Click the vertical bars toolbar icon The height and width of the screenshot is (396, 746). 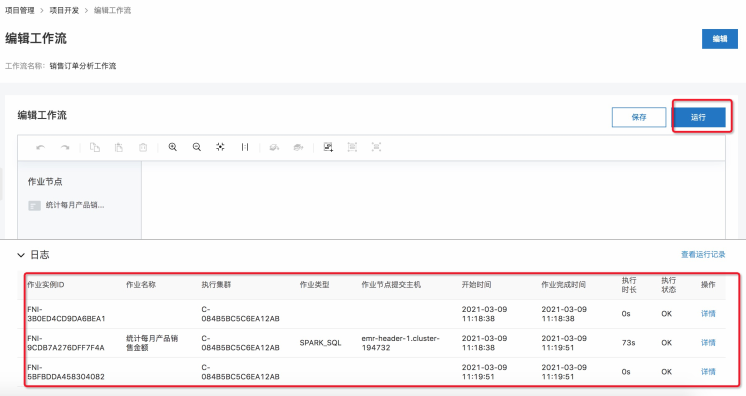(x=245, y=147)
